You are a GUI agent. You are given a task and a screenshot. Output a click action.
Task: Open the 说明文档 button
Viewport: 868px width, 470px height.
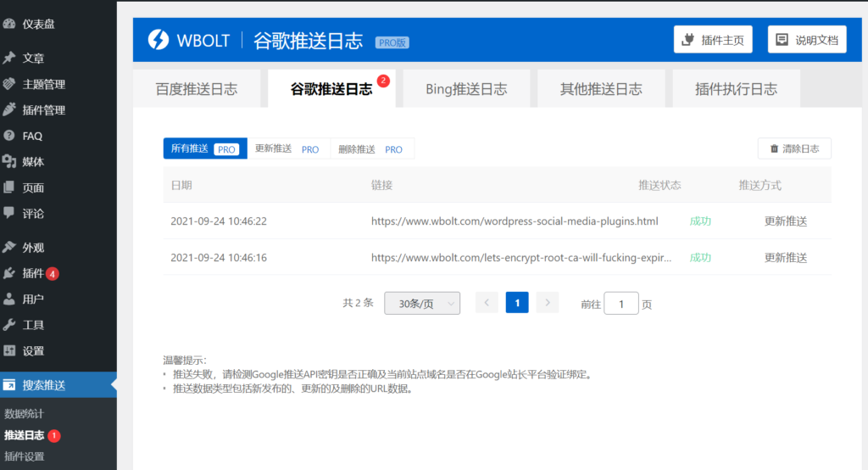pyautogui.click(x=807, y=40)
